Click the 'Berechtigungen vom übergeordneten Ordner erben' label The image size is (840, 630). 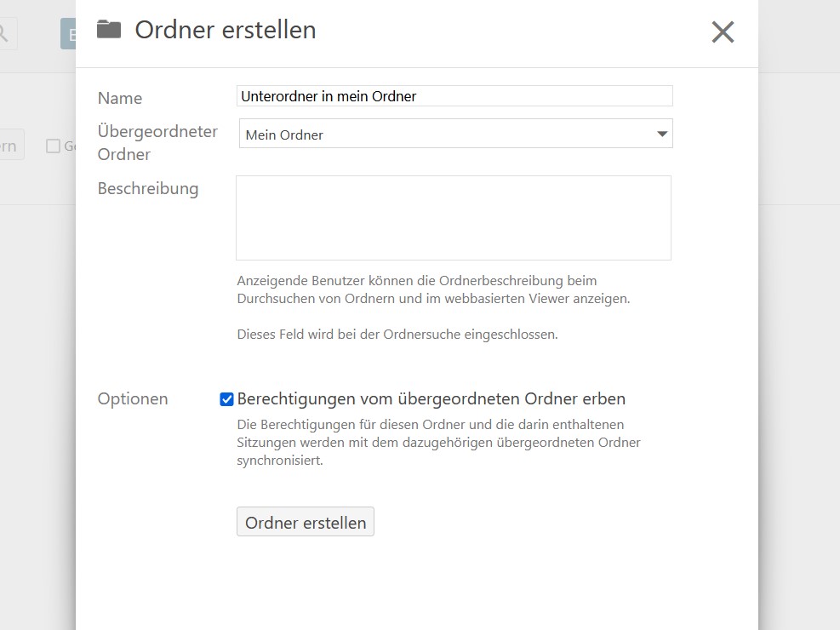[431, 398]
